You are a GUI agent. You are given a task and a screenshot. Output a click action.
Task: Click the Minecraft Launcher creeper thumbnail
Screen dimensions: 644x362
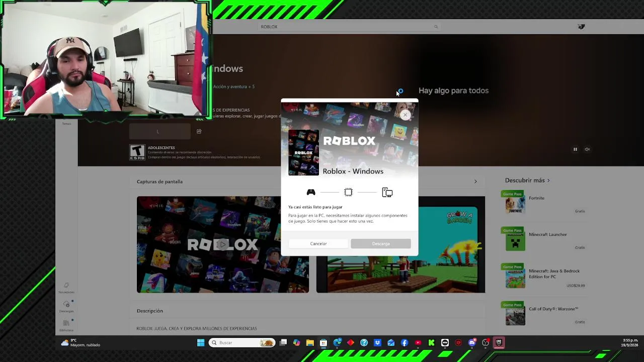pos(515,241)
